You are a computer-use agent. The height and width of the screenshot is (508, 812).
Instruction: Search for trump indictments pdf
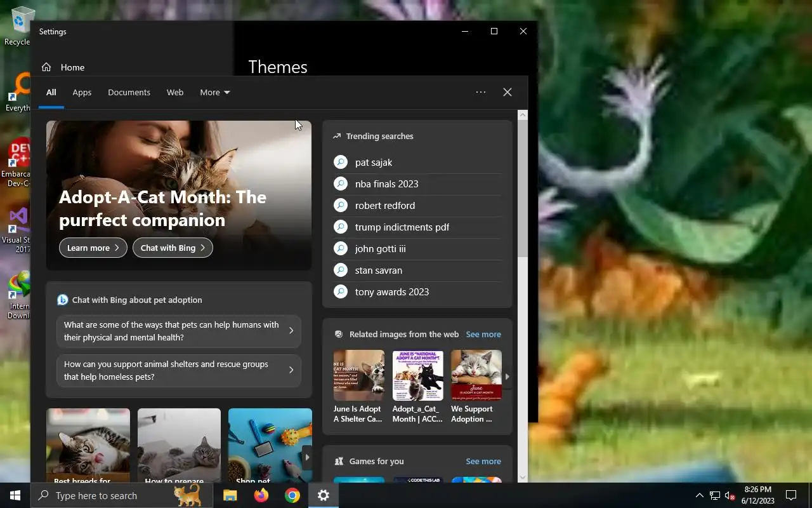tap(402, 227)
